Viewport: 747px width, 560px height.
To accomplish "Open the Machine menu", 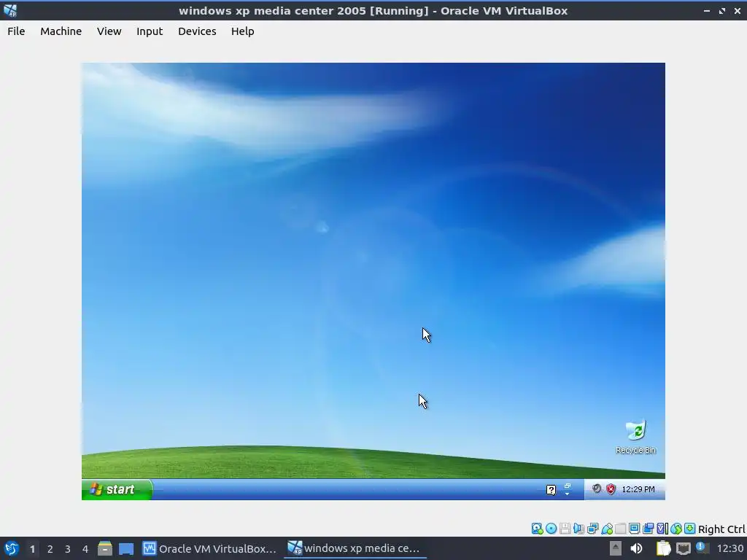I will click(61, 31).
